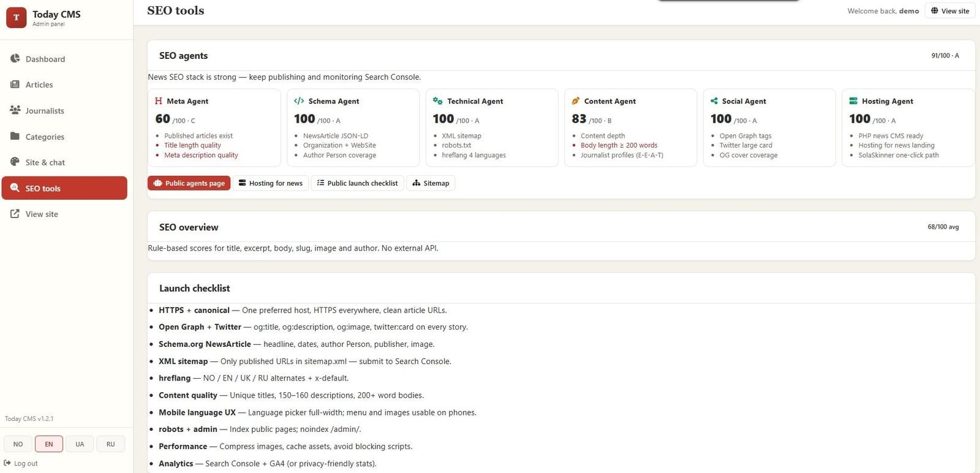Click the Social Agent share icon

[714, 100]
